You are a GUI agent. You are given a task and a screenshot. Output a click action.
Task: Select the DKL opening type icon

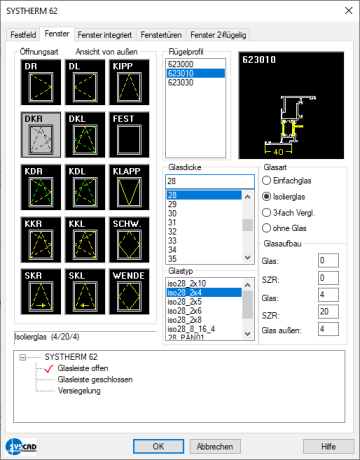click(x=85, y=135)
